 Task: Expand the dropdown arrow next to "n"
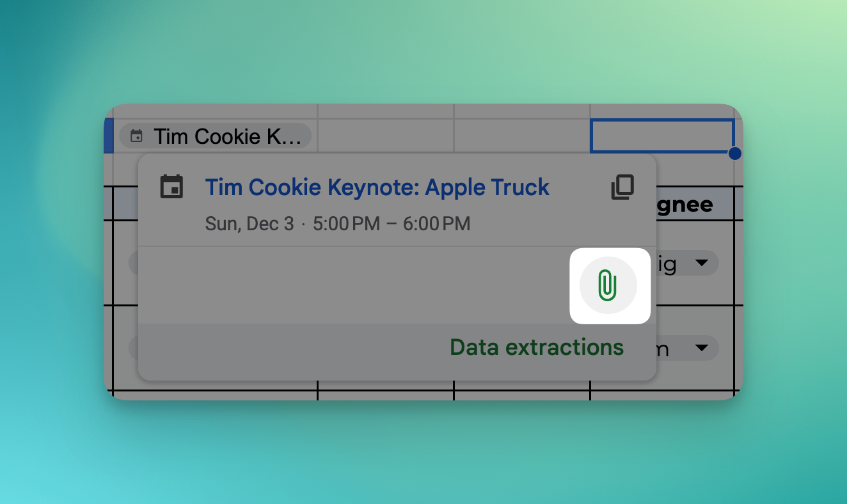[701, 348]
